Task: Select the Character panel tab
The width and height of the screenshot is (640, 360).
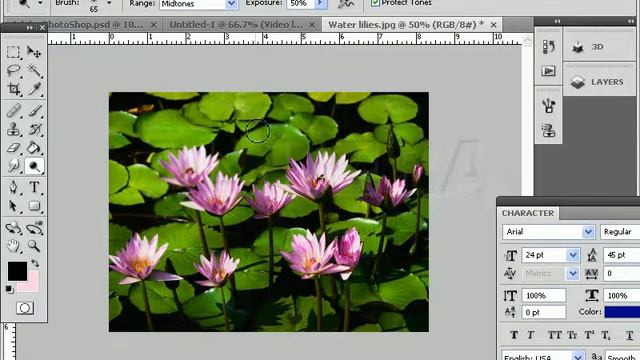Action: 528,213
